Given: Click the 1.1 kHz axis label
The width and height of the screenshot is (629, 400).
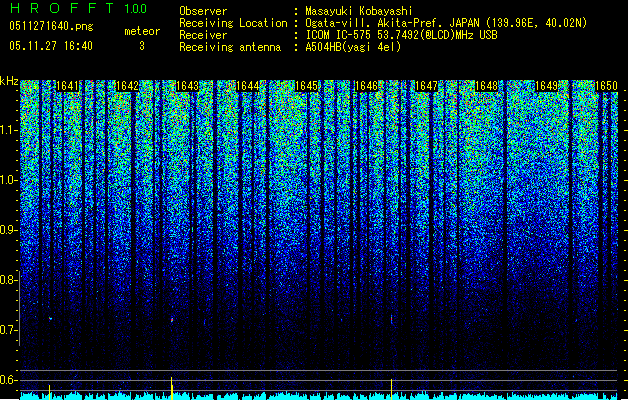Looking at the screenshot, I should [9, 130].
